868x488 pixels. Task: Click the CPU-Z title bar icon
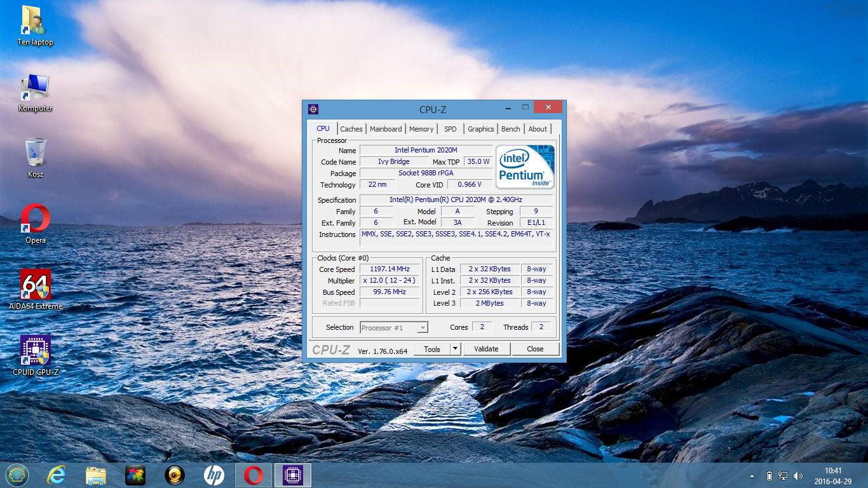tap(313, 109)
